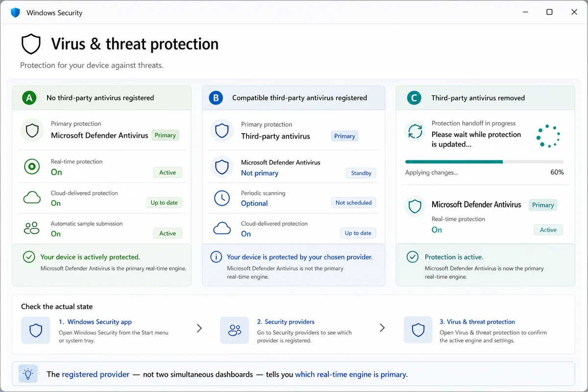588x392 pixels.
Task: Click 'On' under Cloud-delivered protection in panel A
Action: [x=56, y=203]
